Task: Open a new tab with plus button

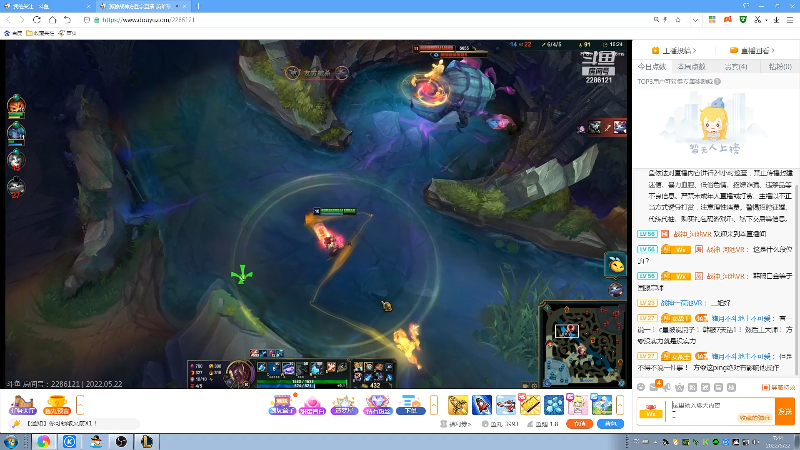Action: [198, 6]
